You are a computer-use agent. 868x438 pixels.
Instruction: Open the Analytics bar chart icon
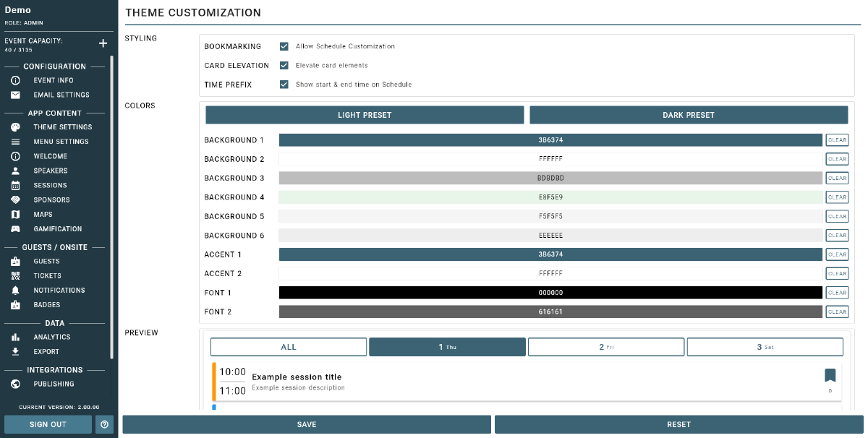pyautogui.click(x=15, y=338)
